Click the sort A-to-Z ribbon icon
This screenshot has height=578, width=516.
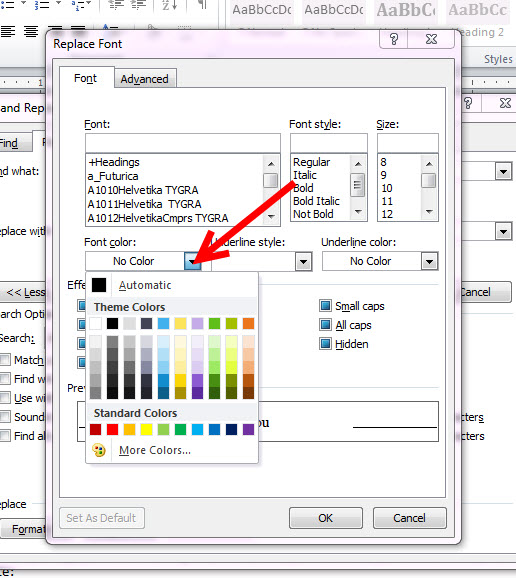click(170, 5)
